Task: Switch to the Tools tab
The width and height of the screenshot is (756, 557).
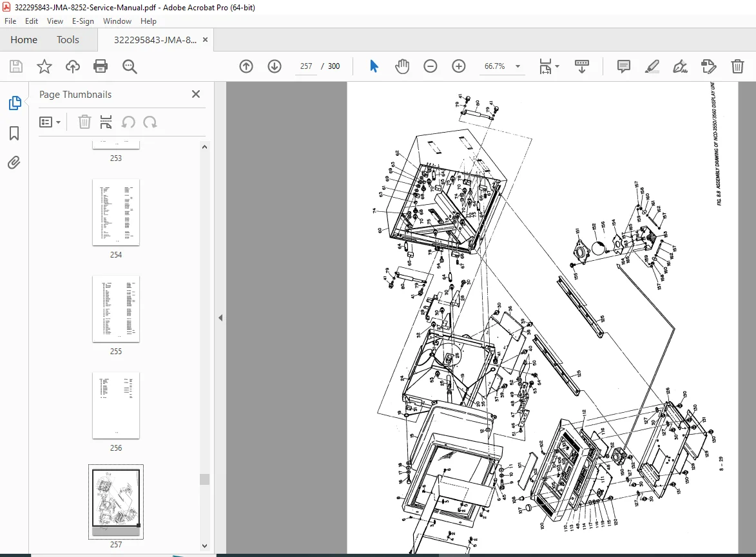Action: (68, 40)
